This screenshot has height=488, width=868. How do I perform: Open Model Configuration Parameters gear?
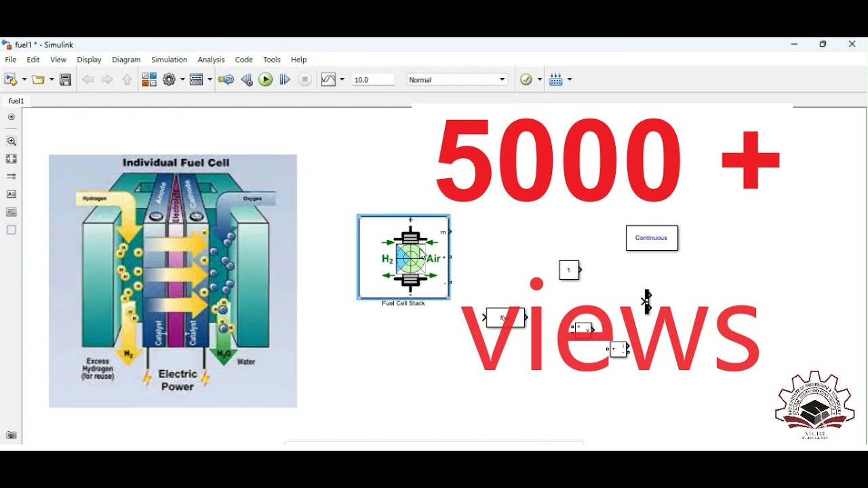tap(170, 80)
